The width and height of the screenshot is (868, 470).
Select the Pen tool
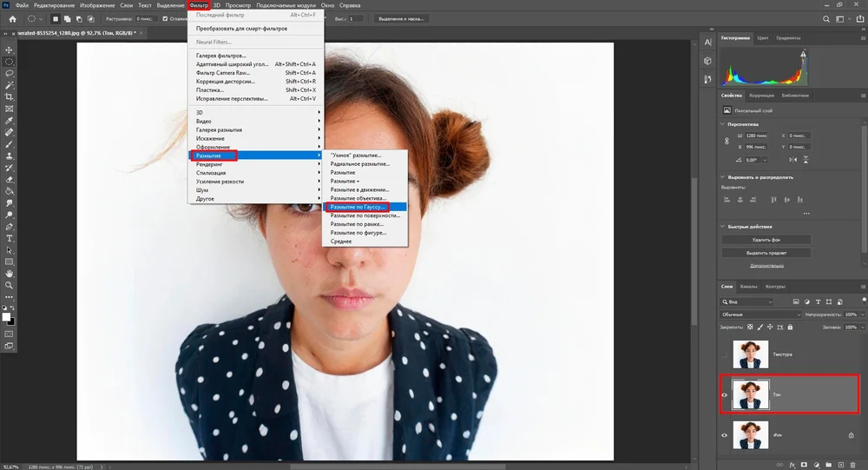[x=9, y=227]
